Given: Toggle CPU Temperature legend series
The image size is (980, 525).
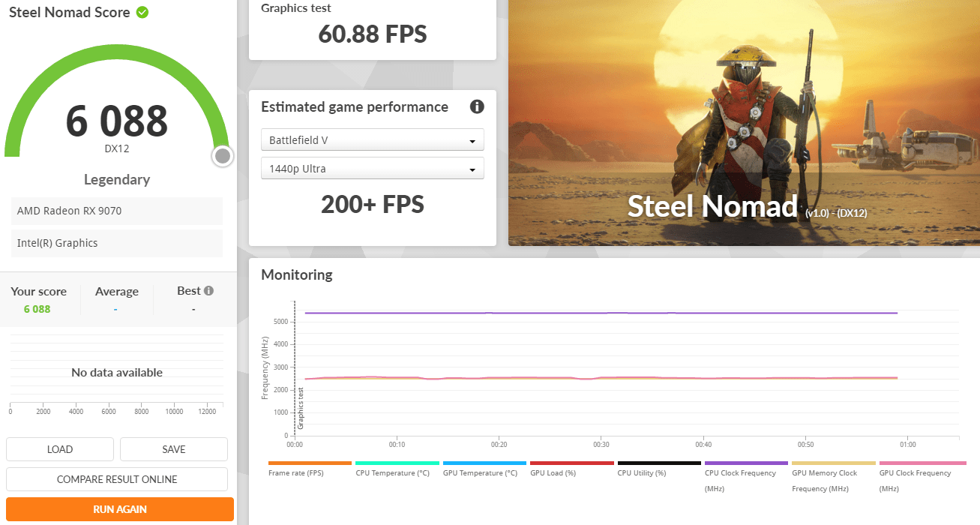Looking at the screenshot, I should point(397,469).
